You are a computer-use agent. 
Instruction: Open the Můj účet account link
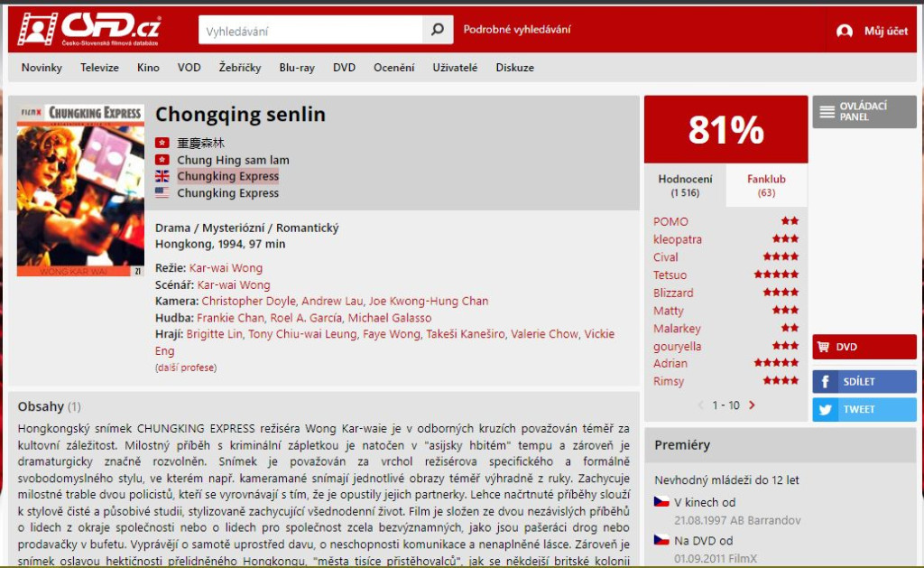coord(886,32)
